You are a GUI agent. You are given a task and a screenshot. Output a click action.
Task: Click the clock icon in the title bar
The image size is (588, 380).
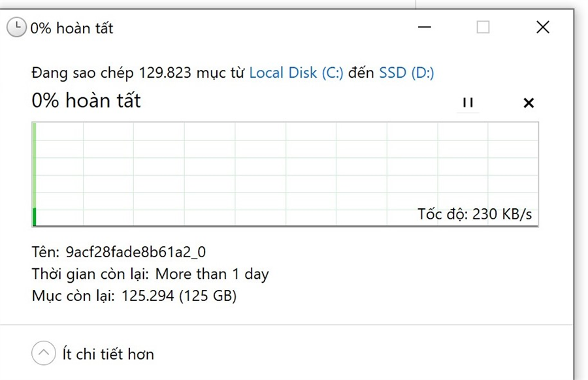pyautogui.click(x=16, y=27)
